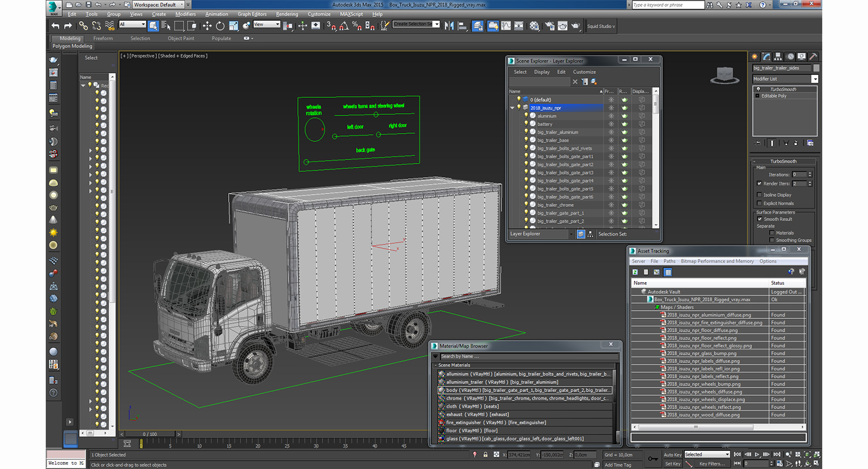This screenshot has height=469, width=868.
Task: Click the timeline 0 / 100 slider
Action: click(150, 434)
